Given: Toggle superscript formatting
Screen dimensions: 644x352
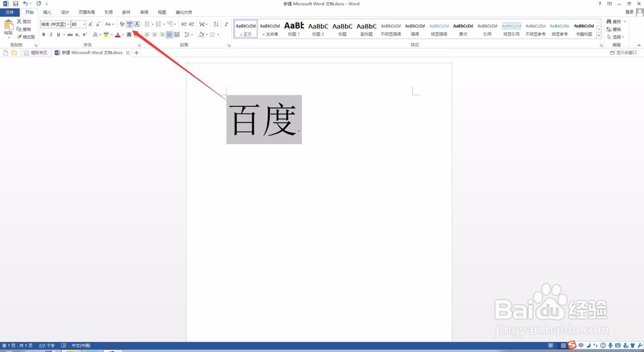Looking at the screenshot, I should point(84,35).
